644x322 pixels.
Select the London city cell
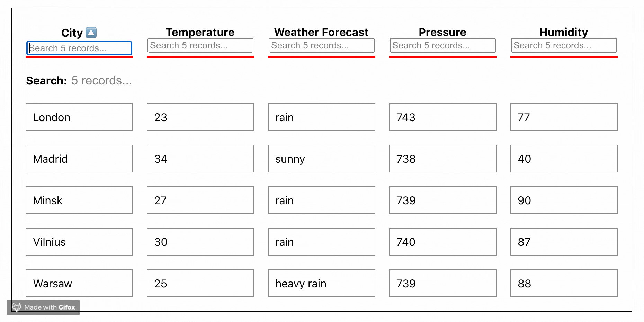79,117
